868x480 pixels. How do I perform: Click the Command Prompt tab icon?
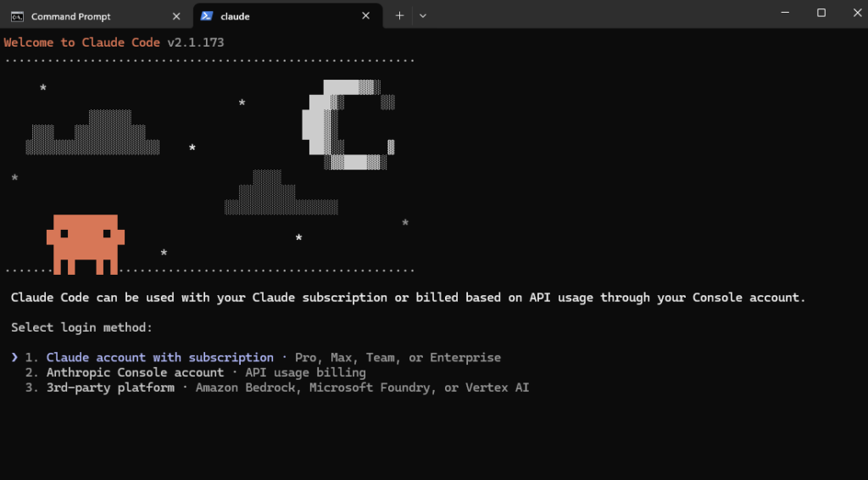click(17, 17)
